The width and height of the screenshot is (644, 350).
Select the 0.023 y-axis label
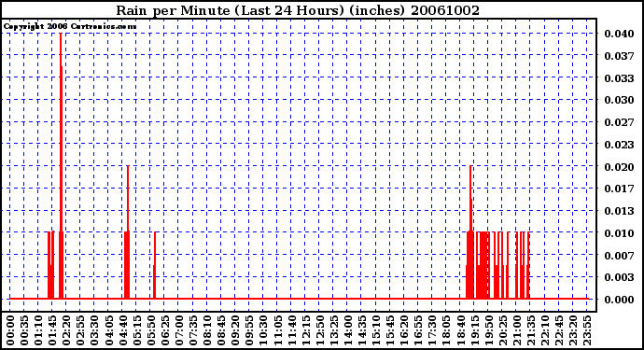tap(619, 145)
